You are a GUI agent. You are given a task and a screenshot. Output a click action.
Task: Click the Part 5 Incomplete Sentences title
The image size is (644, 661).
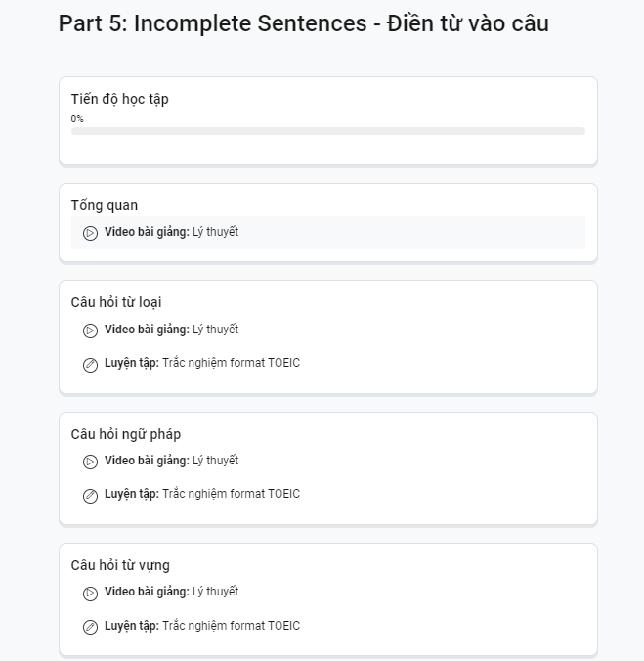pyautogui.click(x=303, y=23)
